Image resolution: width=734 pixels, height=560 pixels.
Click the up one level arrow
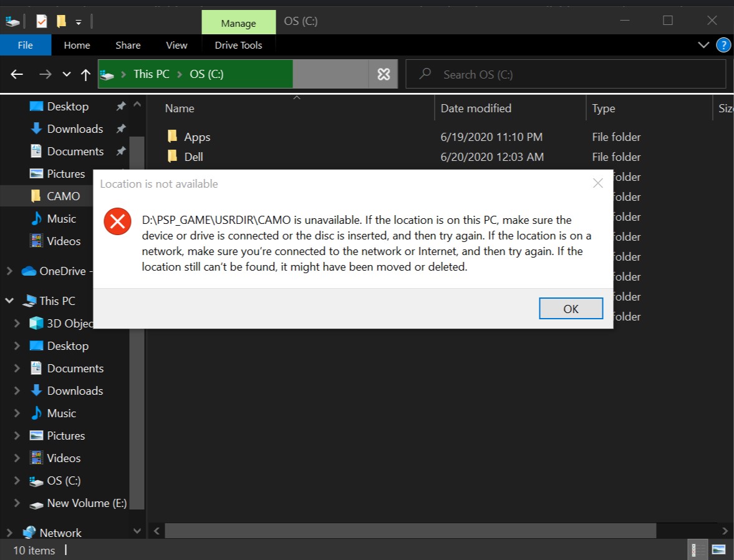[x=86, y=75]
